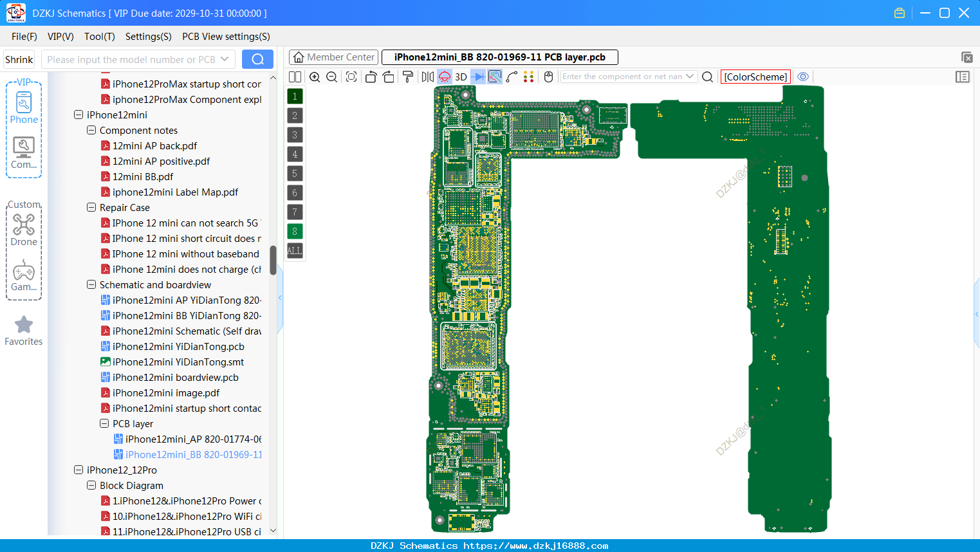
Task: Click the Shrink button
Action: click(x=19, y=59)
